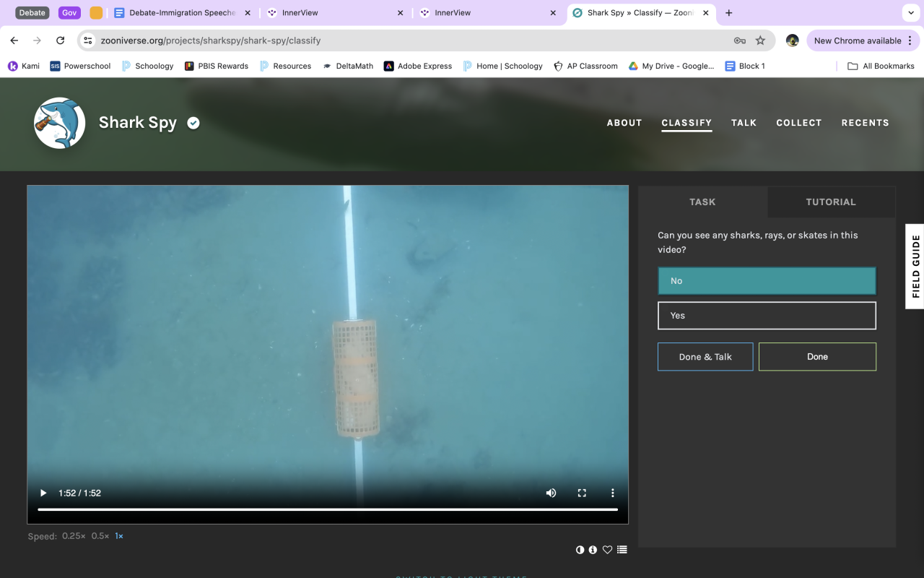Open the Powerschool bookmark

(x=80, y=66)
